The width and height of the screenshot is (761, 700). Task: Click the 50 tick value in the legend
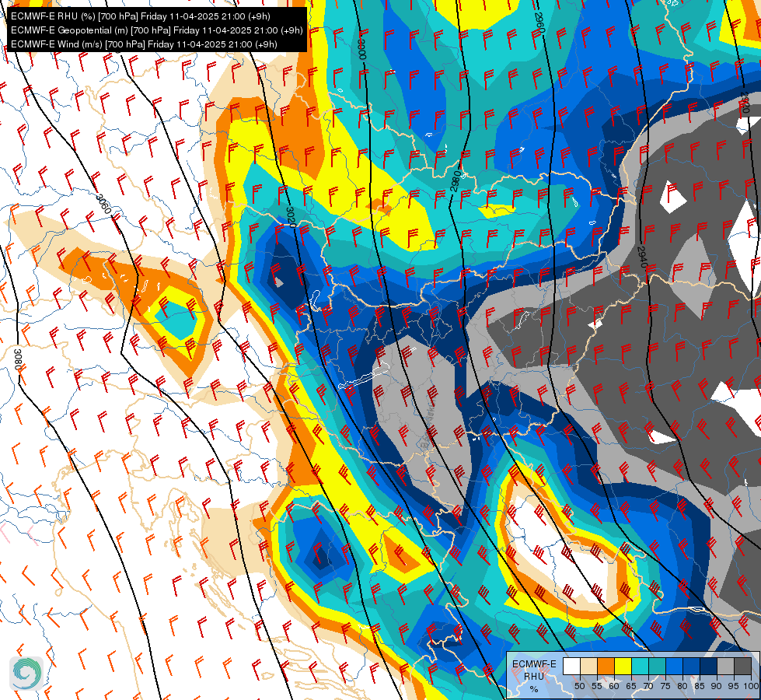click(579, 686)
